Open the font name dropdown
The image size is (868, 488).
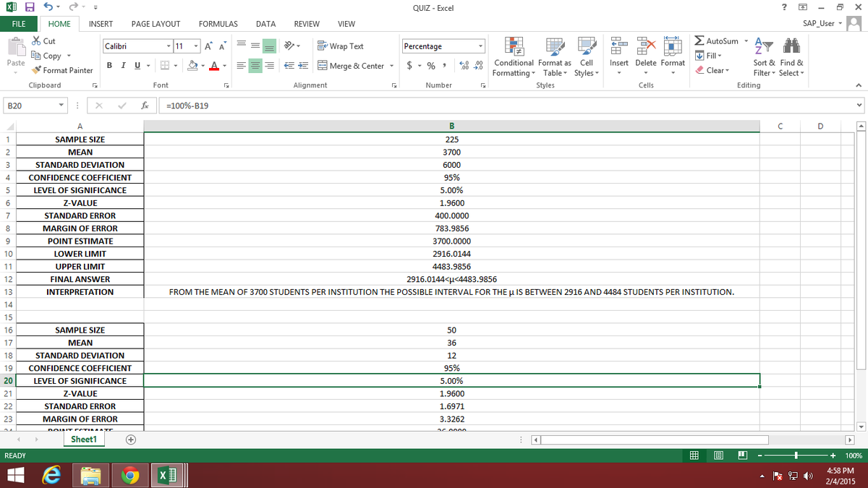click(x=168, y=46)
